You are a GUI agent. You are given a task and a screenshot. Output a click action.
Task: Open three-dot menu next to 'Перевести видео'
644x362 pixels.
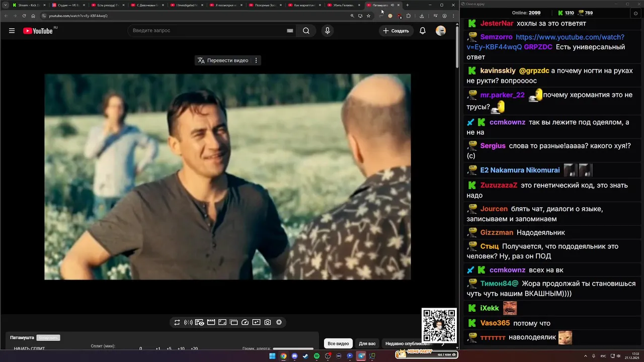256,60
